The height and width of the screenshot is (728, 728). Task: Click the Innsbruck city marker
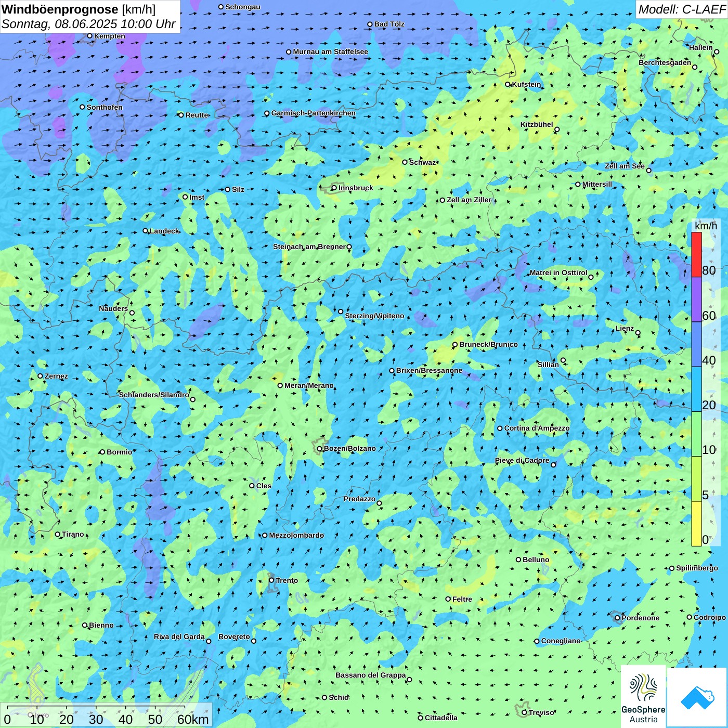click(x=334, y=188)
